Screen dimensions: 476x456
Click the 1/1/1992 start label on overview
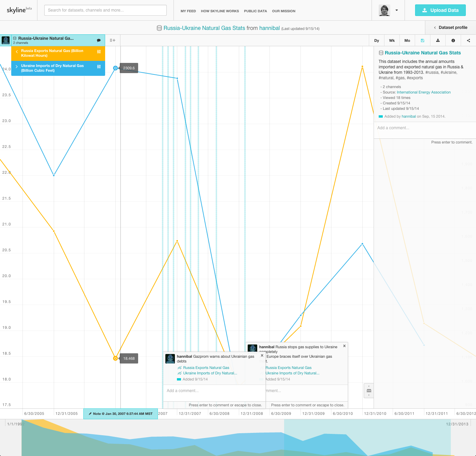click(16, 424)
